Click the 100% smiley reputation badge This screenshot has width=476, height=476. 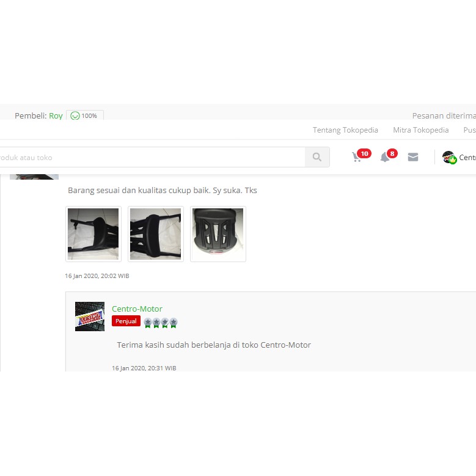click(x=85, y=115)
